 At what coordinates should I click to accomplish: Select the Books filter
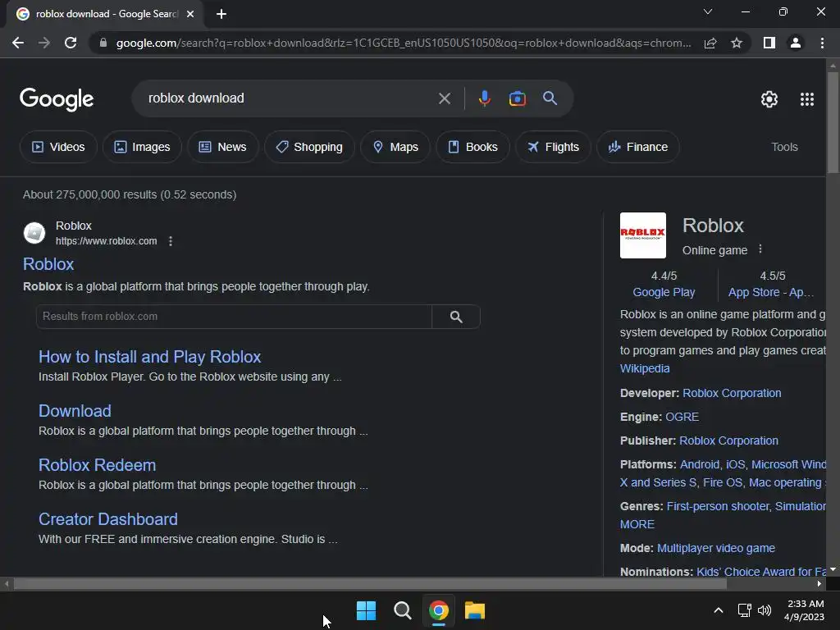(x=472, y=147)
